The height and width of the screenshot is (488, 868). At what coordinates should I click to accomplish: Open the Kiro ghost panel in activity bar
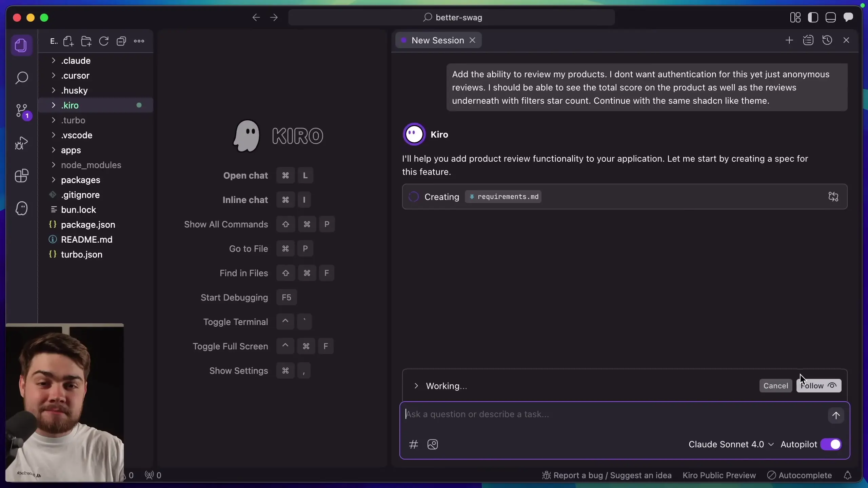coord(21,208)
